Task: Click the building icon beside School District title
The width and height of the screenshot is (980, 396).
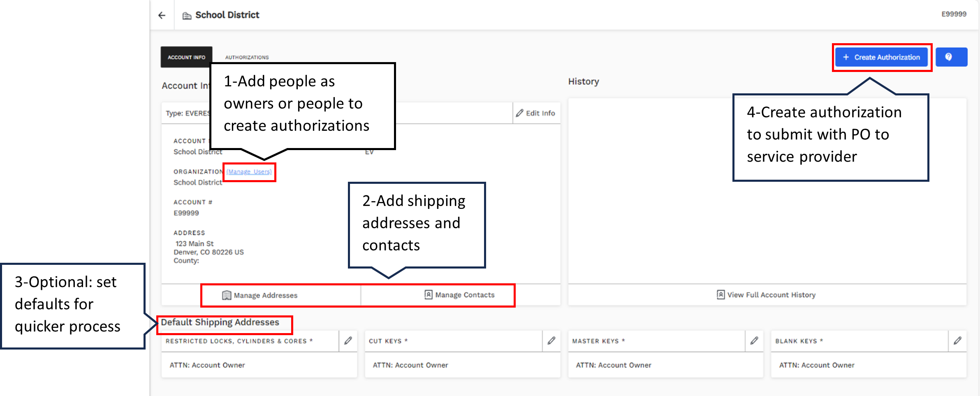Action: pos(188,15)
